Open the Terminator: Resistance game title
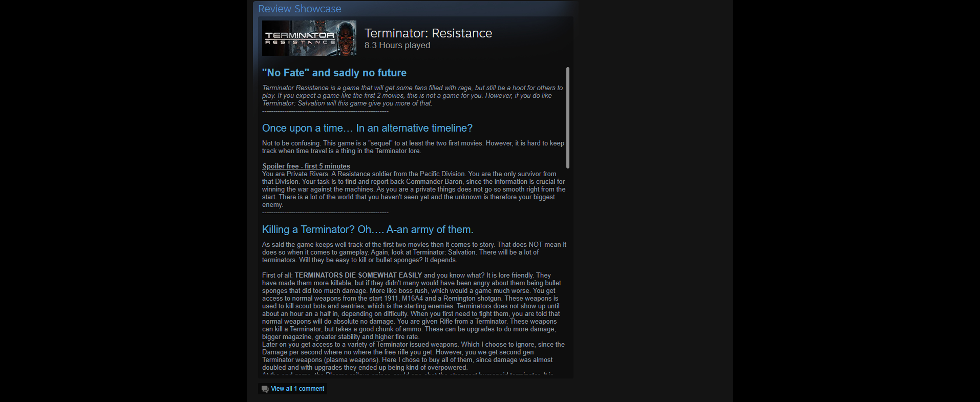 (x=428, y=33)
